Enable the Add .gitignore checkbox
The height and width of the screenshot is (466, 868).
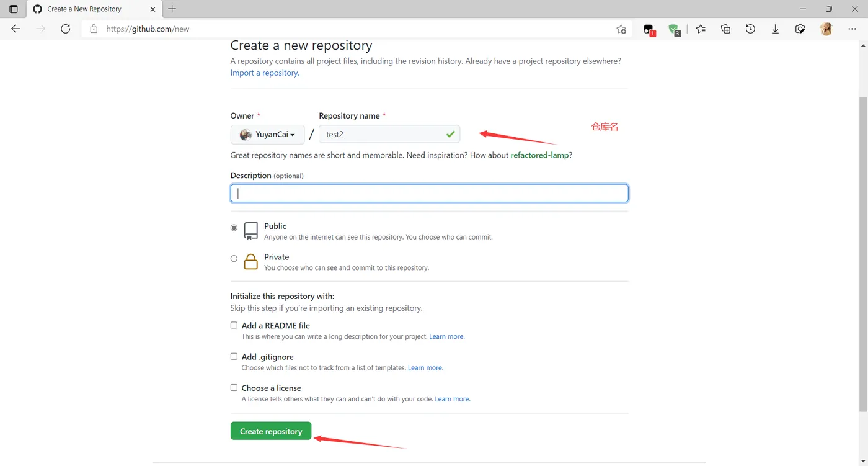[234, 356]
